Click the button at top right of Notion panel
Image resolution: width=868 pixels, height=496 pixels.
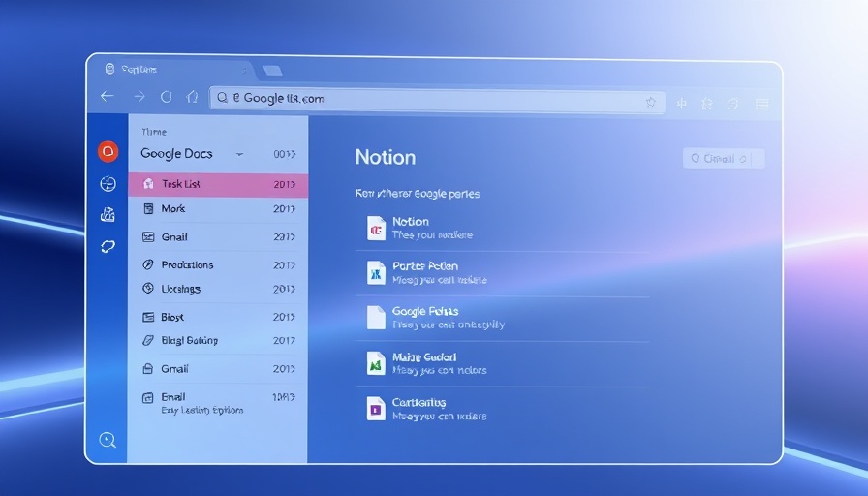(x=723, y=158)
